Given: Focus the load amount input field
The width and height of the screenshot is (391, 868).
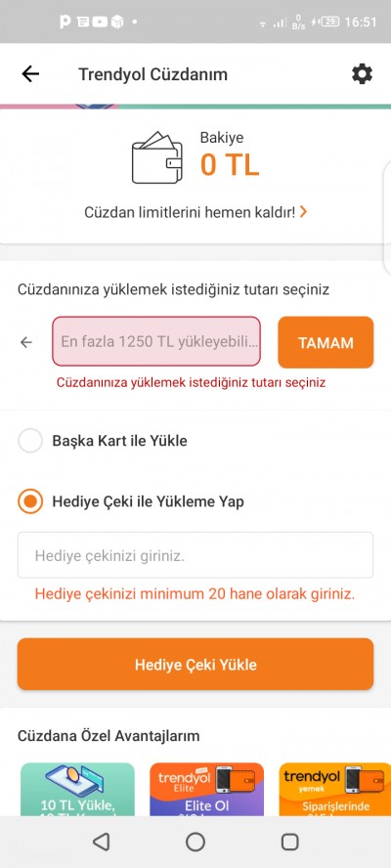Looking at the screenshot, I should [156, 341].
